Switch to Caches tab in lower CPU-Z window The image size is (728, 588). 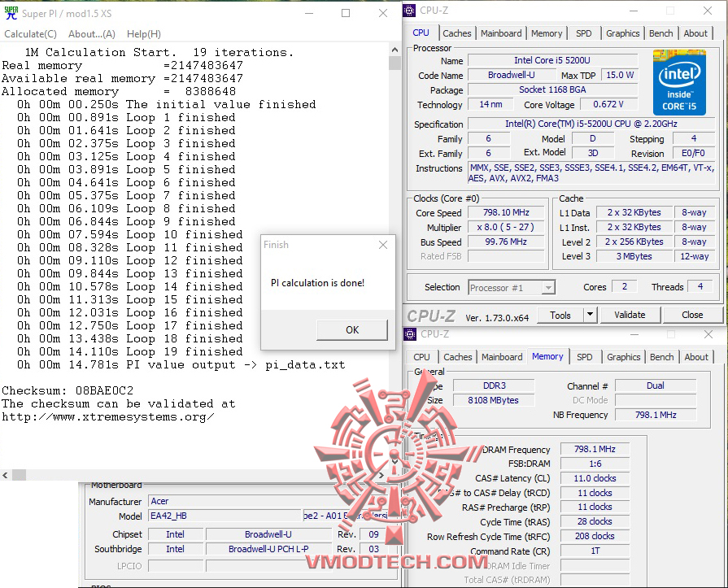[457, 357]
